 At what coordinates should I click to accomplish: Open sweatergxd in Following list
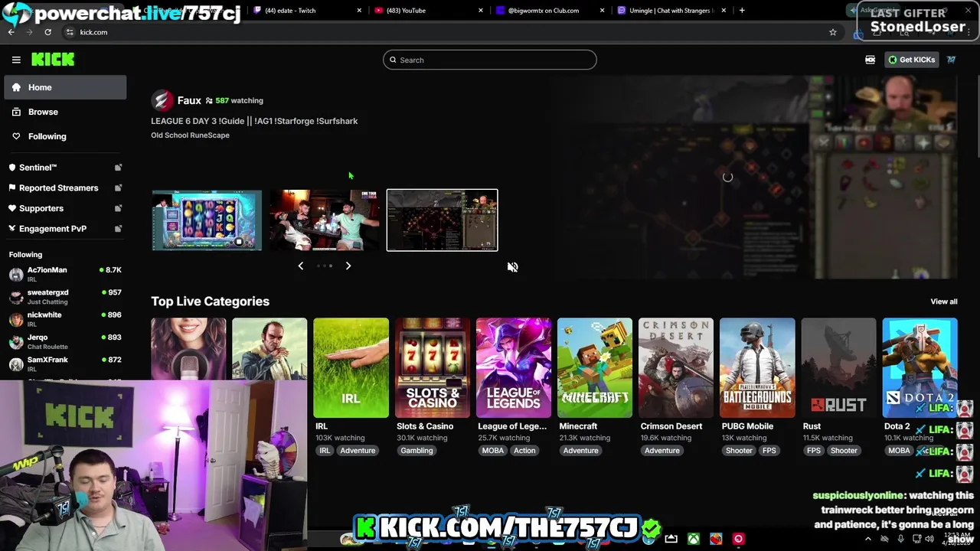tap(65, 296)
